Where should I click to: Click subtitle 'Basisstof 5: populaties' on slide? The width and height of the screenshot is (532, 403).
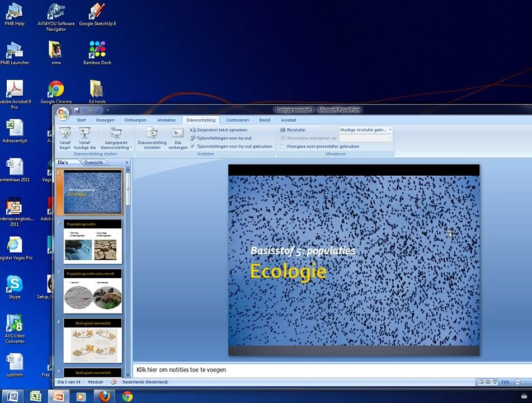(x=303, y=251)
